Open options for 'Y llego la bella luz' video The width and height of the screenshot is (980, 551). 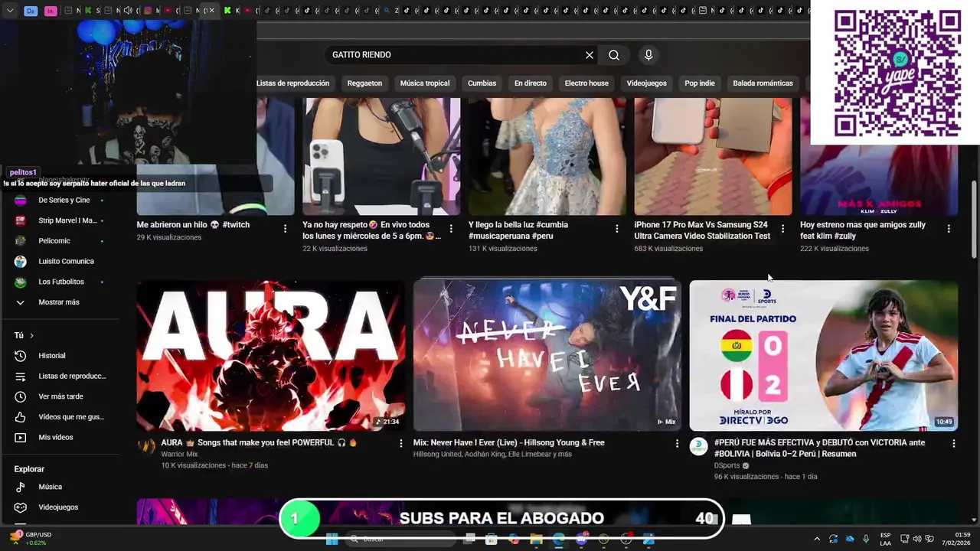[x=617, y=229]
